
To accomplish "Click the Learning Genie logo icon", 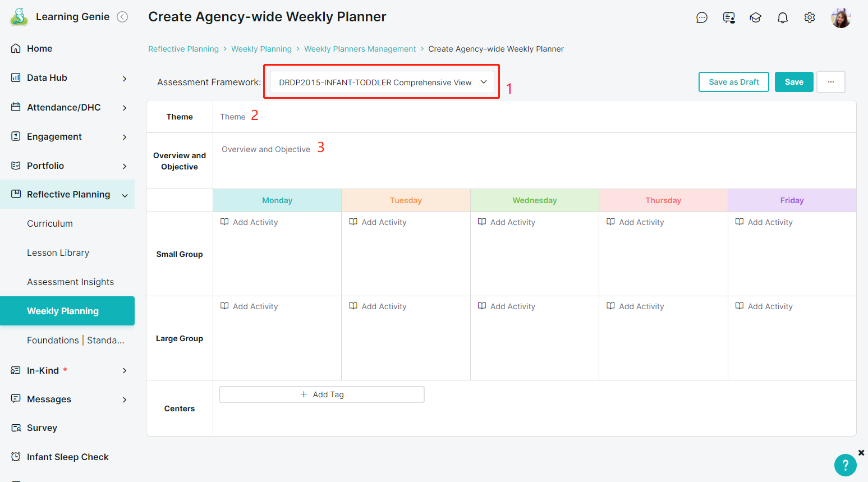I will pos(19,17).
